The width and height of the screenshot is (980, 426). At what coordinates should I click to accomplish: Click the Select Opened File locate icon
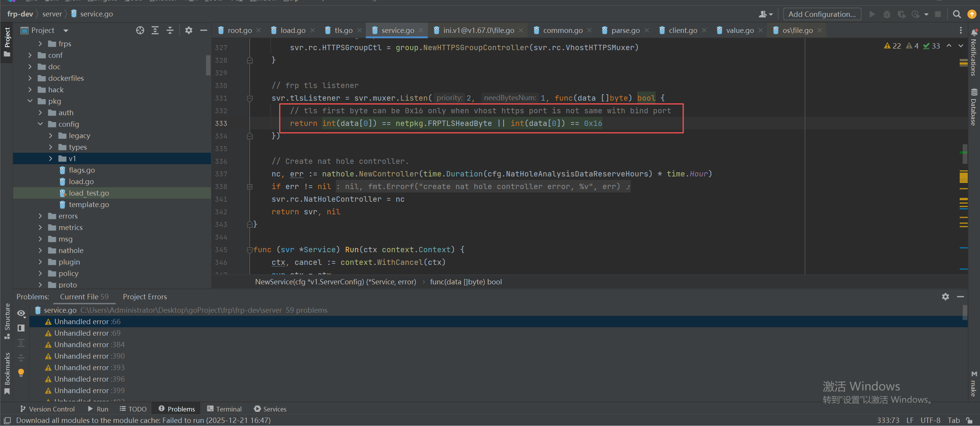click(x=140, y=30)
